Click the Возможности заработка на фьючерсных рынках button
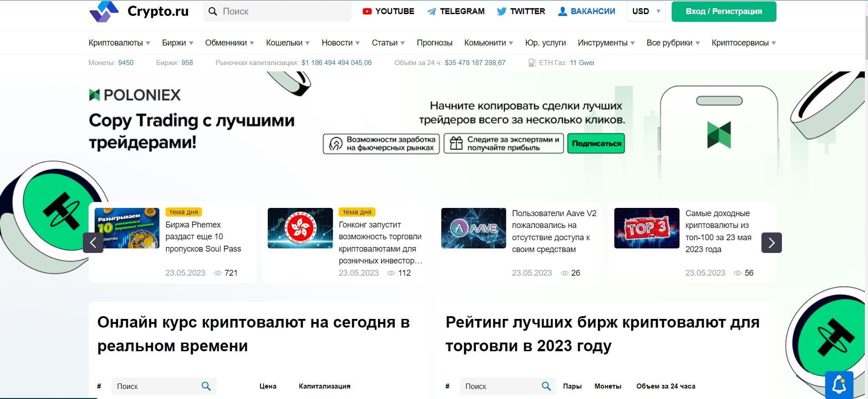The width and height of the screenshot is (868, 399). (381, 143)
